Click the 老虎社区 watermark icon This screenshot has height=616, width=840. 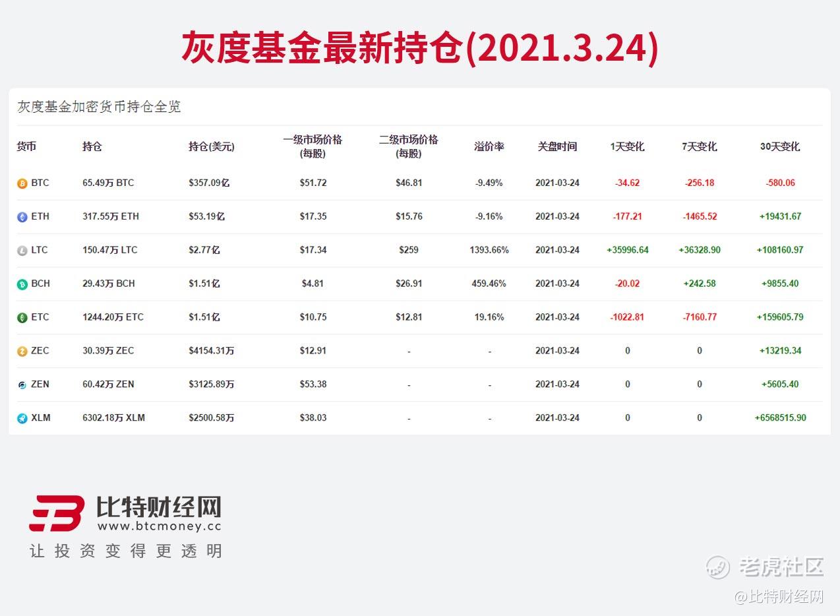click(x=718, y=567)
